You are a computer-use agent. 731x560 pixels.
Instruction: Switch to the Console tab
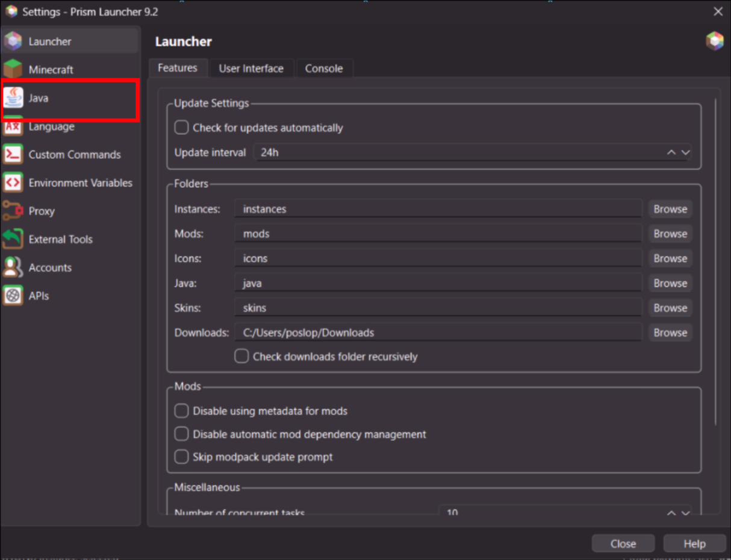323,69
